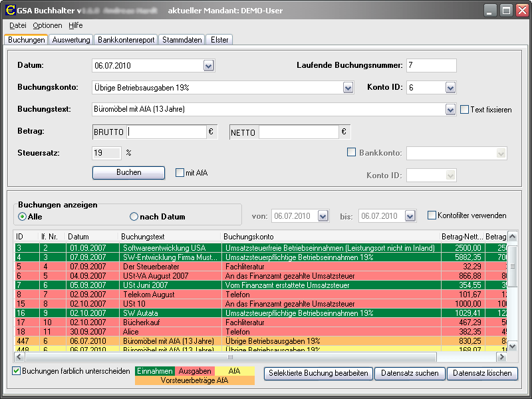
Task: Open the 'bis' date dropdown
Action: pyautogui.click(x=409, y=215)
